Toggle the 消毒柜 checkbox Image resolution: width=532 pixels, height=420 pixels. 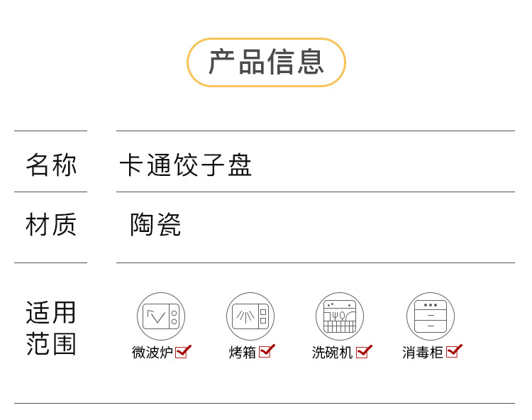coord(453,351)
